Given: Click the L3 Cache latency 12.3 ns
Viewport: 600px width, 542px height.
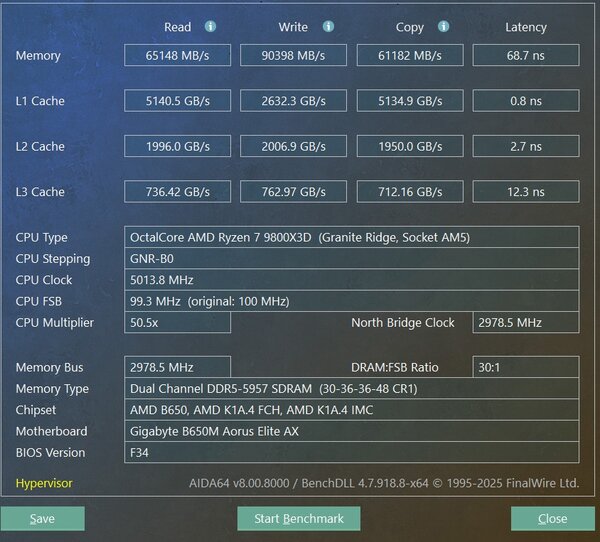Looking at the screenshot, I should coord(526,192).
